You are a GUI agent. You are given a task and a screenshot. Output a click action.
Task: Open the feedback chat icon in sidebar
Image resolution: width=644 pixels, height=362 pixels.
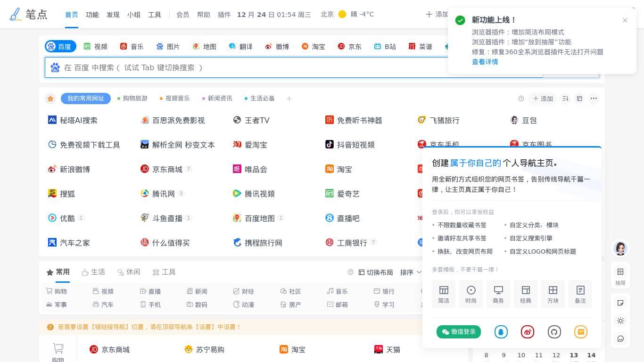coord(620,339)
